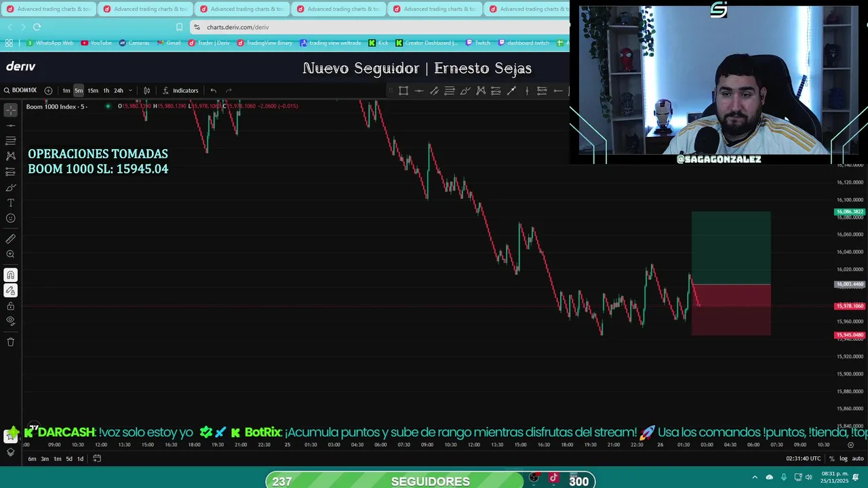Open WhatsApp Web bookmark
Viewport: 868px width, 488px height.
click(x=50, y=43)
